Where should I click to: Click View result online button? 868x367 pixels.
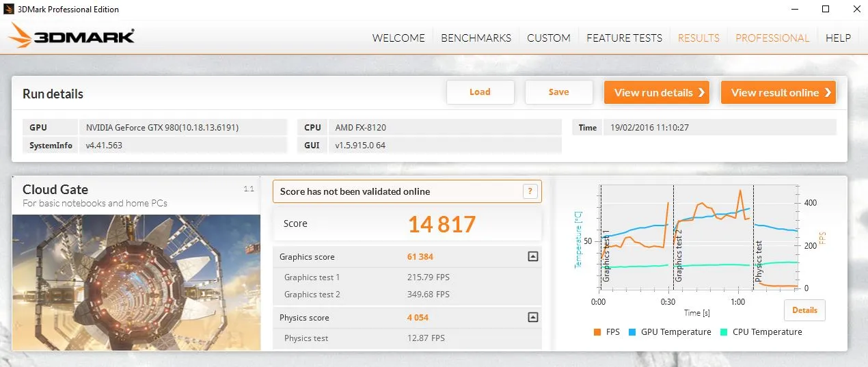tap(778, 92)
